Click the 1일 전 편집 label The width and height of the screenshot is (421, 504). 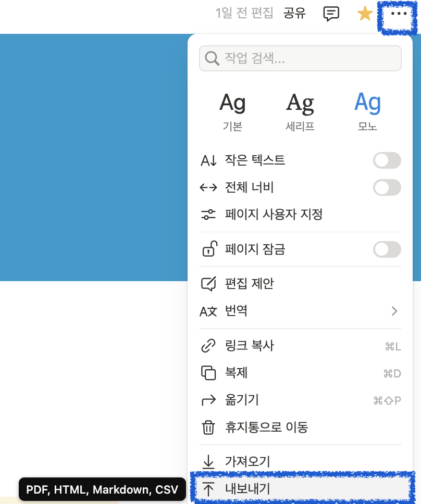[x=244, y=13]
